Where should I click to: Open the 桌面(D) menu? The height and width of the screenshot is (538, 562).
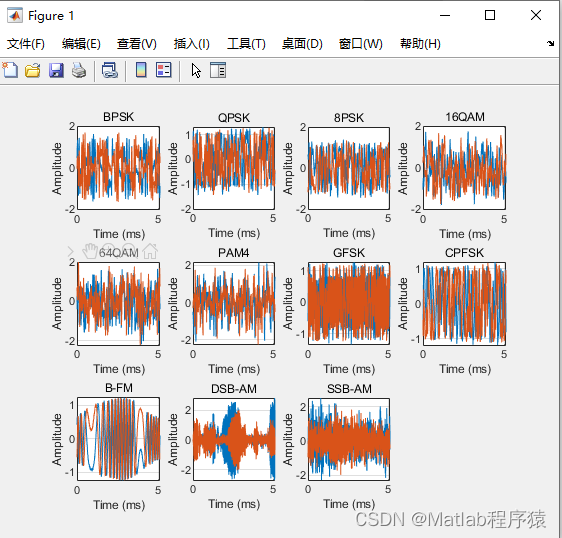302,44
